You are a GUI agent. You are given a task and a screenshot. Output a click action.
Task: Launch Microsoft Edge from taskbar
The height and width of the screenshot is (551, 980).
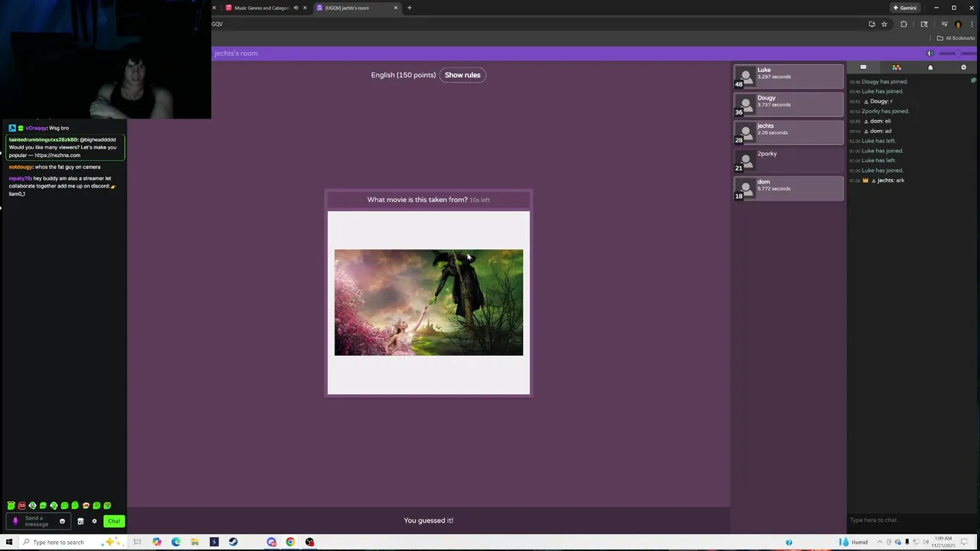[176, 543]
